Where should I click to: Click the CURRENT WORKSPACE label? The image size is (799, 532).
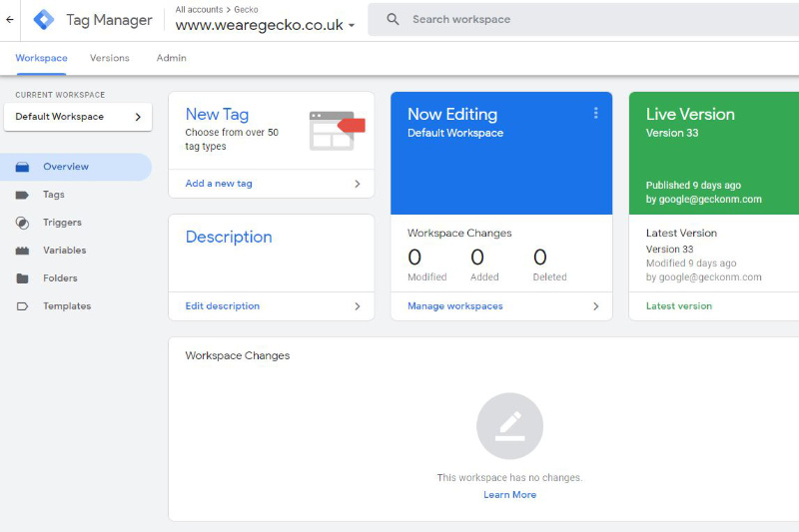[60, 95]
